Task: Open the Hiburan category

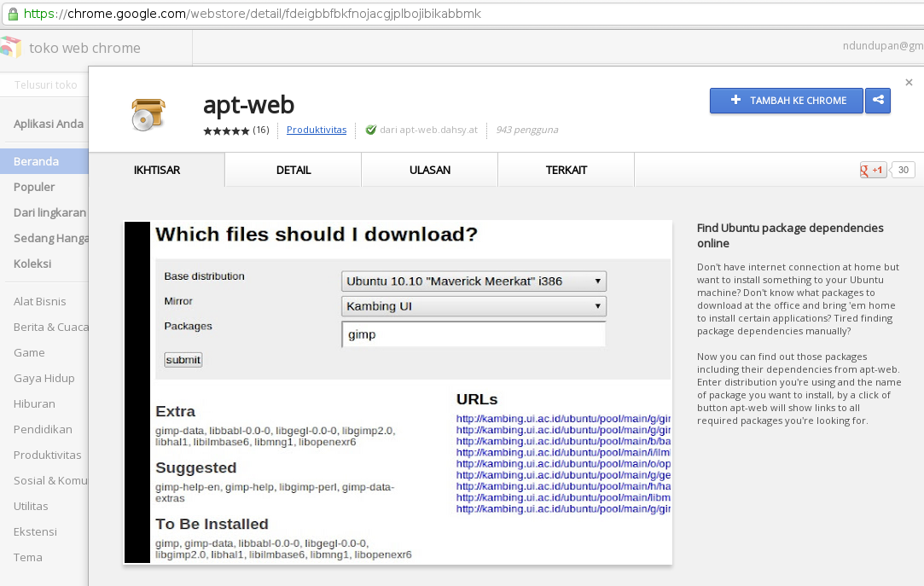Action: tap(34, 404)
